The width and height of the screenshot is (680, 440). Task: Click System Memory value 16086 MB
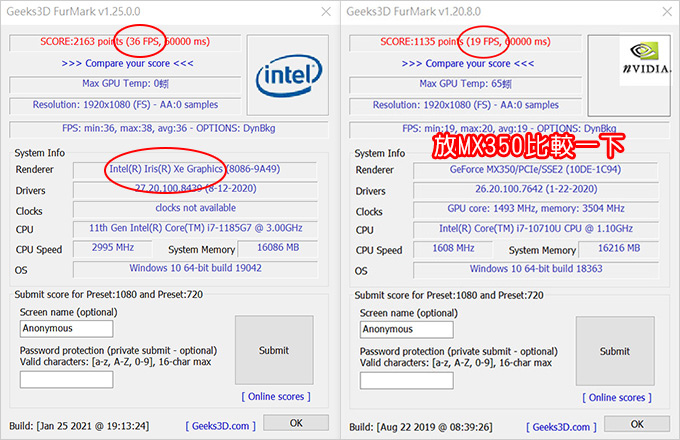[x=278, y=248]
